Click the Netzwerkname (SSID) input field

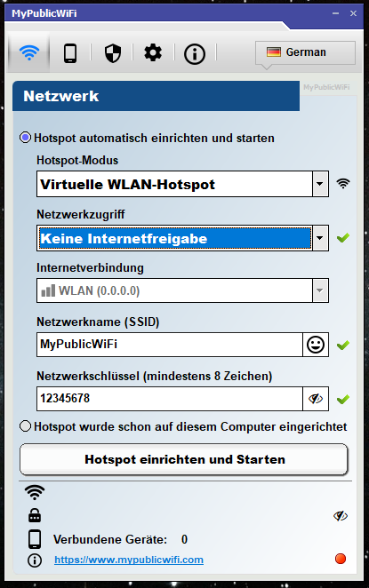[x=170, y=345]
